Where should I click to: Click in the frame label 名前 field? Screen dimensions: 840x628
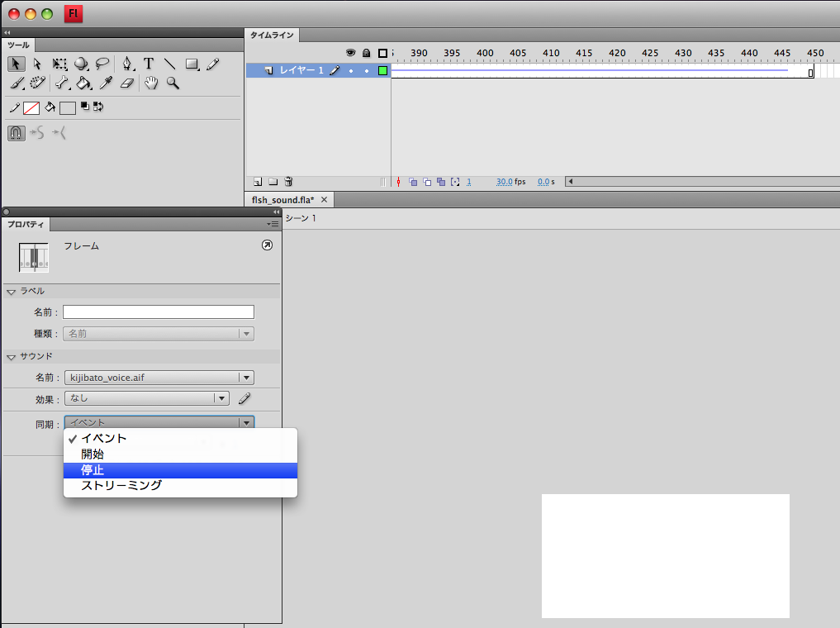point(159,312)
